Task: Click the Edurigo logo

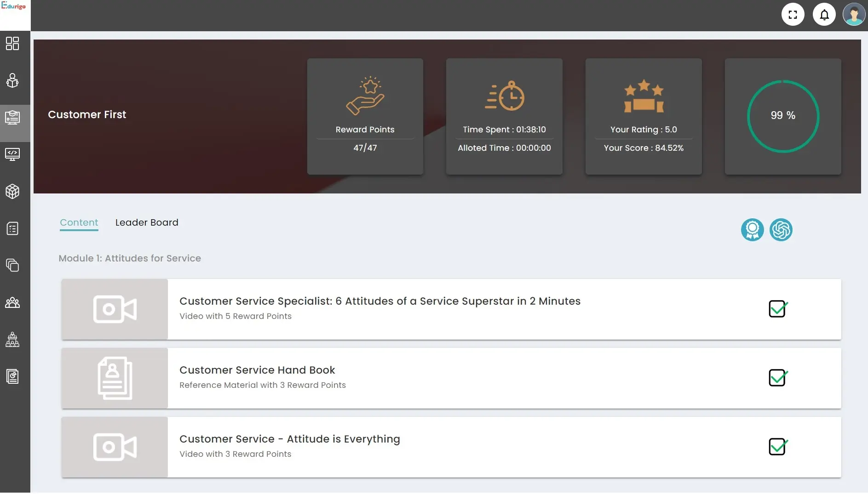Action: coord(14,6)
